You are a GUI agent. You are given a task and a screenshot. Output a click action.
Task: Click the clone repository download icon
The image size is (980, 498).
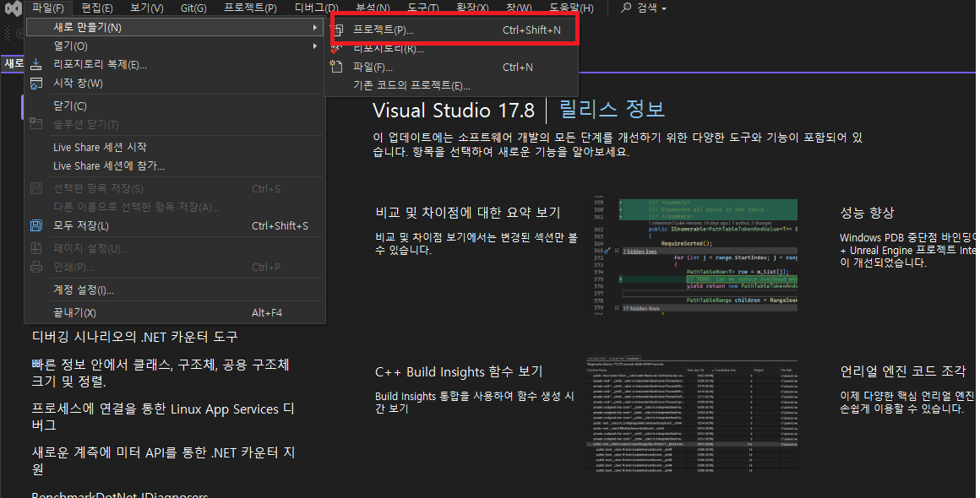[36, 65]
